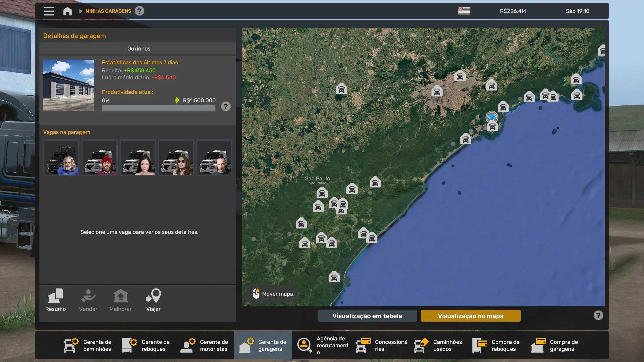
Task: Click the productivity help question mark
Action: [x=226, y=106]
